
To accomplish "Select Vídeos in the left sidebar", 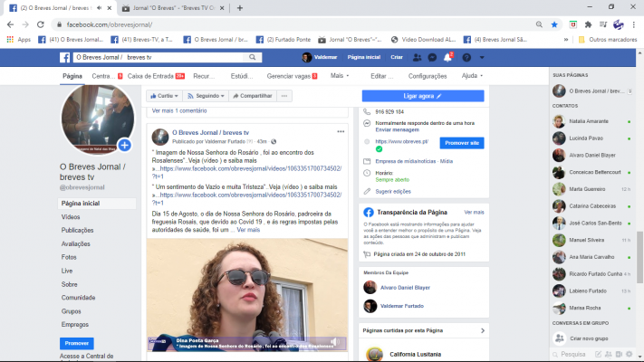I will (71, 217).
